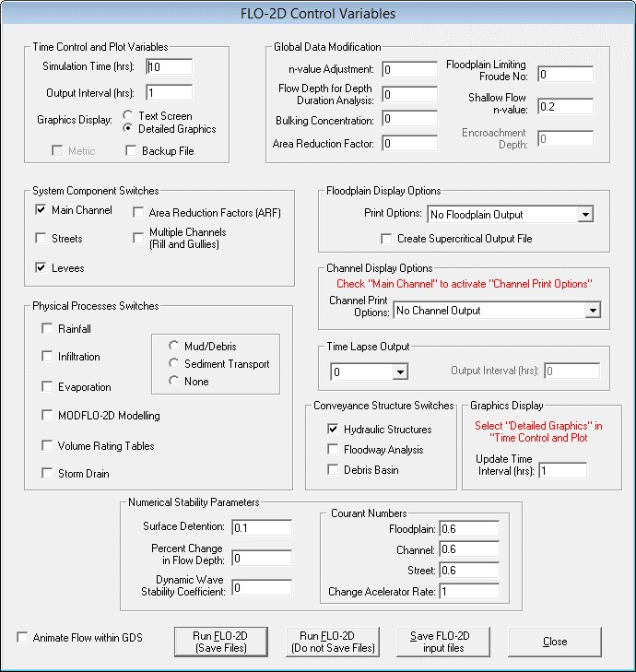
Task: Select Sediment Transport radio option
Action: (173, 364)
